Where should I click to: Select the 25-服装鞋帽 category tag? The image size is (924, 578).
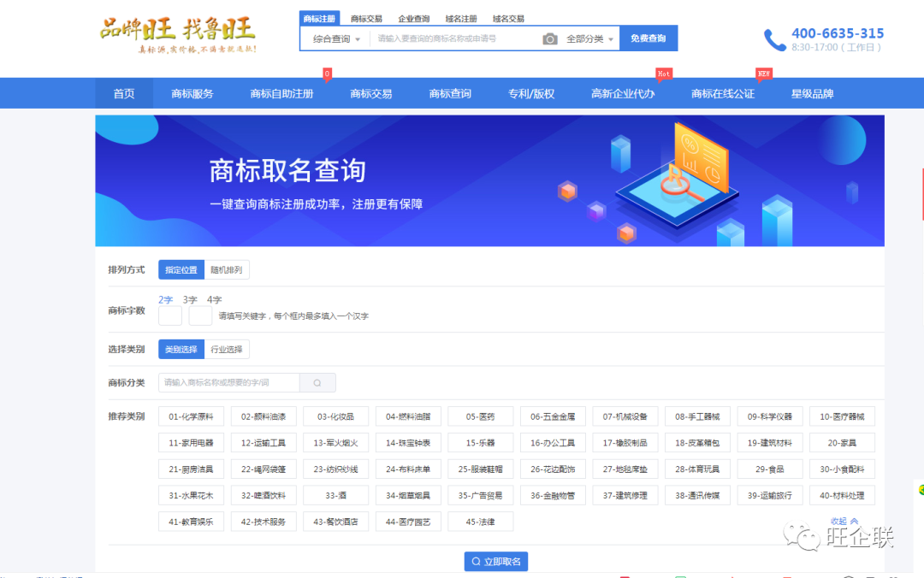pos(480,469)
